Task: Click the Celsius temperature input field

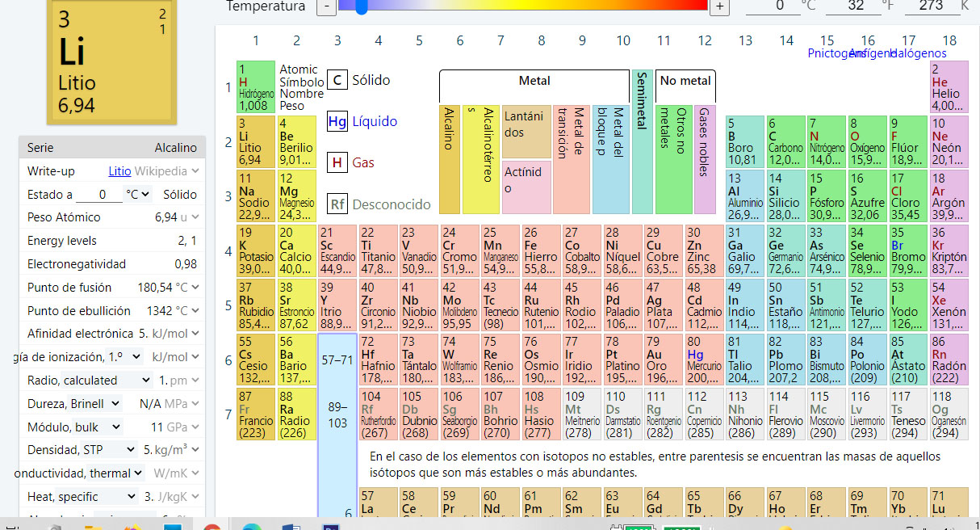Action: click(x=773, y=6)
